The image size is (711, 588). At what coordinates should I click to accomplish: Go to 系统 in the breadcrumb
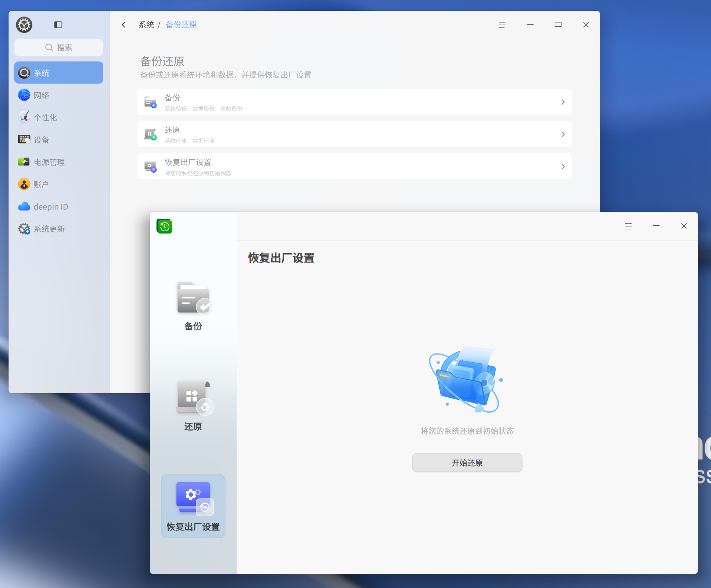coord(146,25)
